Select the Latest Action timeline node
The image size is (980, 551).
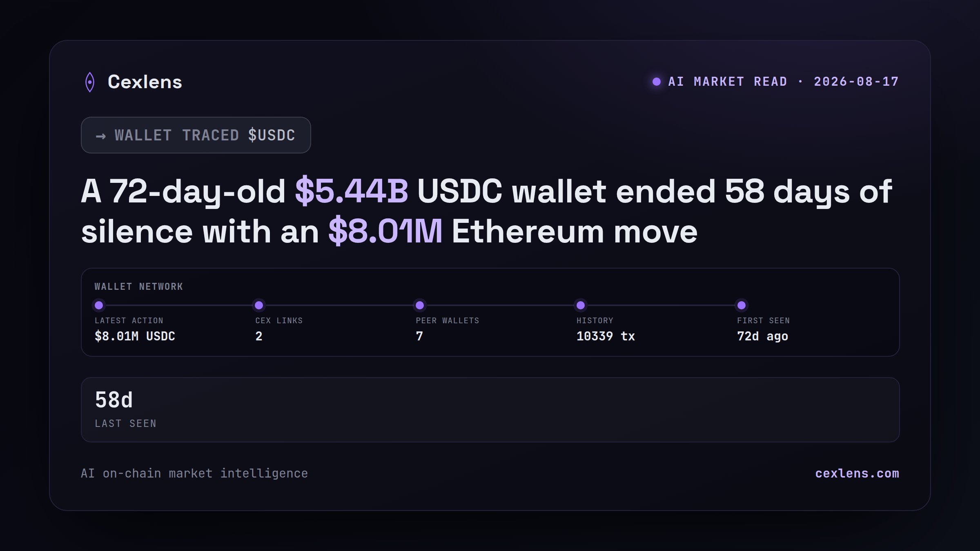point(99,305)
